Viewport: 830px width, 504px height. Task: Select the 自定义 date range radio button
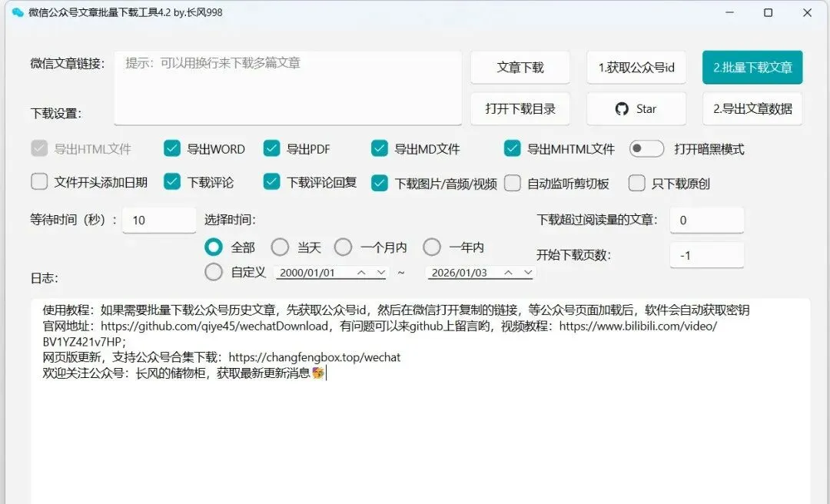pos(214,271)
